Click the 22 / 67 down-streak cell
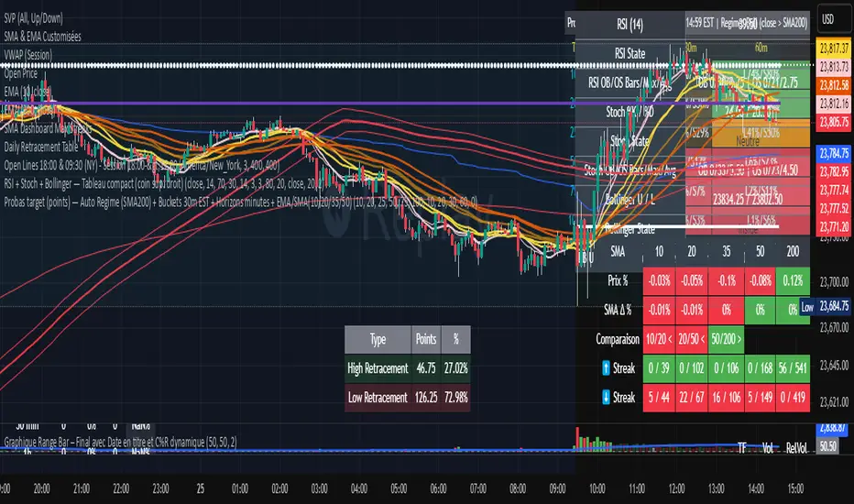Image resolution: width=854 pixels, height=504 pixels. (692, 397)
